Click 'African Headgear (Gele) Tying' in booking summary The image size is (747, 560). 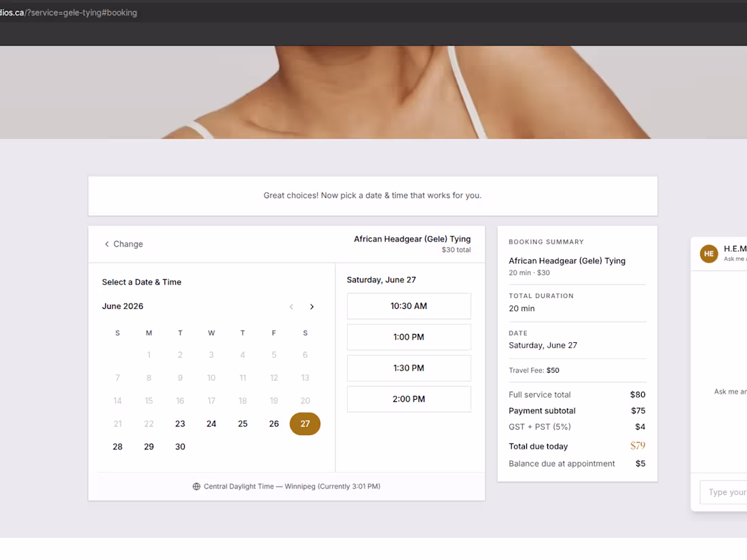[567, 261]
